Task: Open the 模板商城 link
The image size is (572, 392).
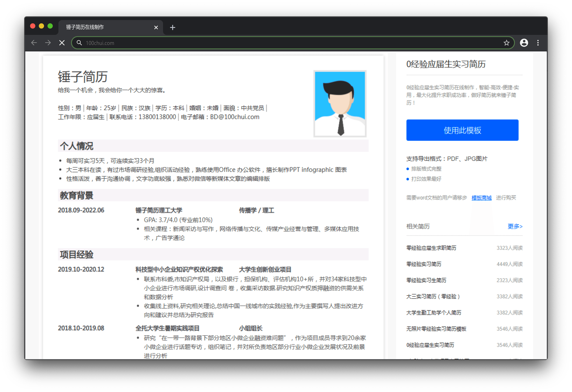Action: point(481,198)
